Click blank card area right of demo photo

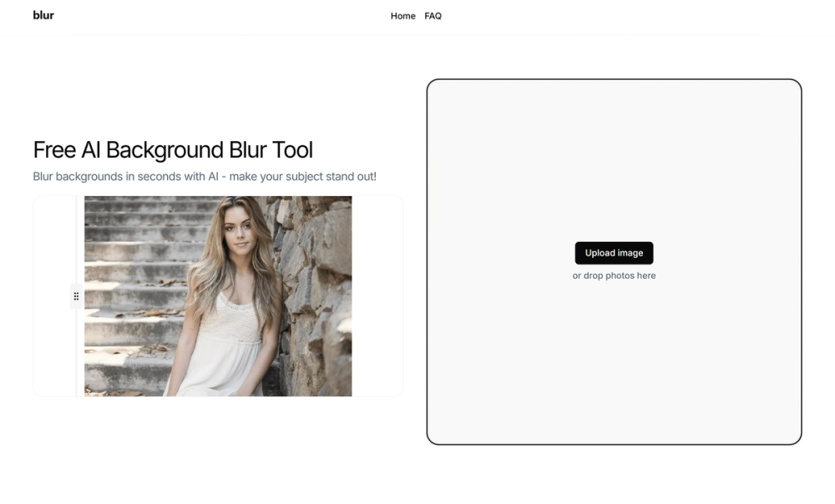pos(377,296)
